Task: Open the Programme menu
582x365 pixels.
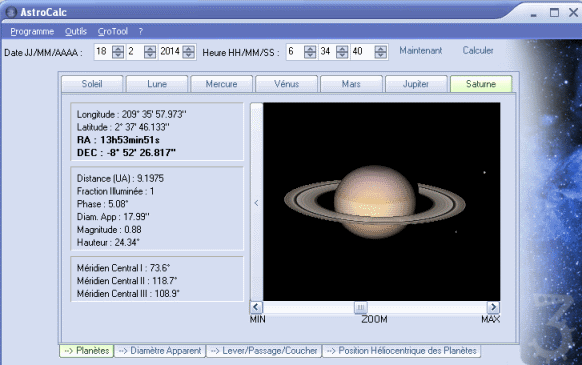Action: click(32, 32)
